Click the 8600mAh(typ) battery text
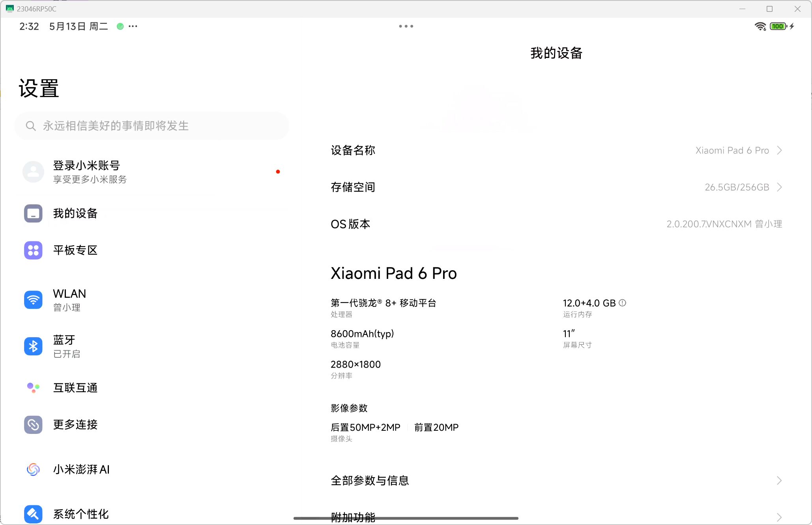The image size is (812, 525). point(362,334)
